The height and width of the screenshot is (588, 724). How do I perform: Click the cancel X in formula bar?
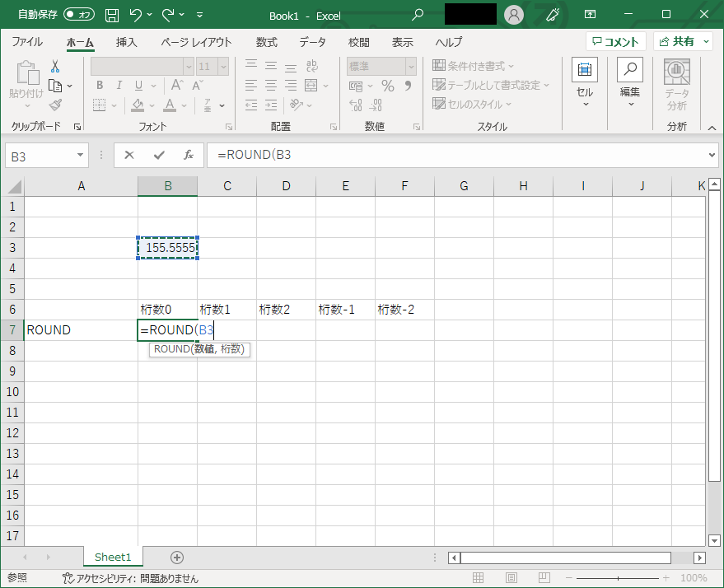tap(129, 155)
